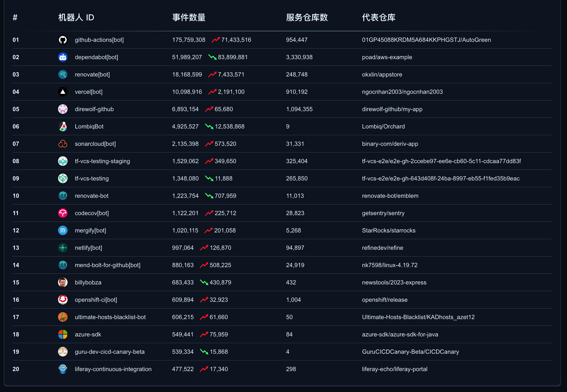Open the sonarcloud[bot] name

pos(95,144)
